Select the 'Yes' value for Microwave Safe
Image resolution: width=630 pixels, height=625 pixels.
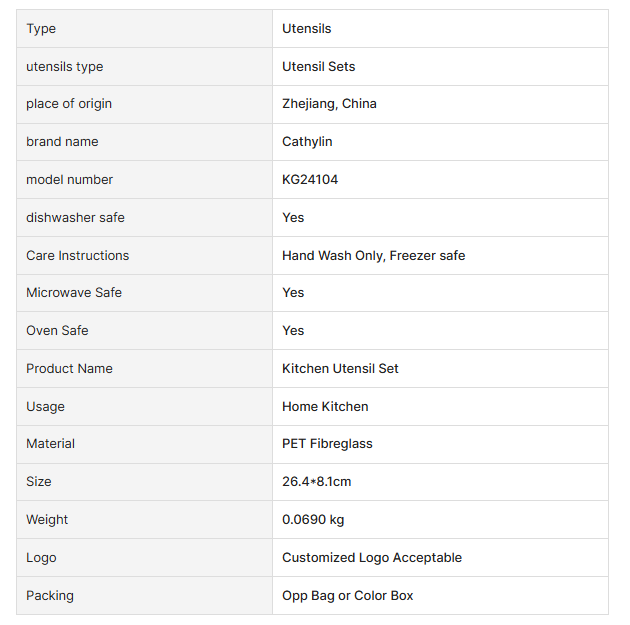[293, 293]
